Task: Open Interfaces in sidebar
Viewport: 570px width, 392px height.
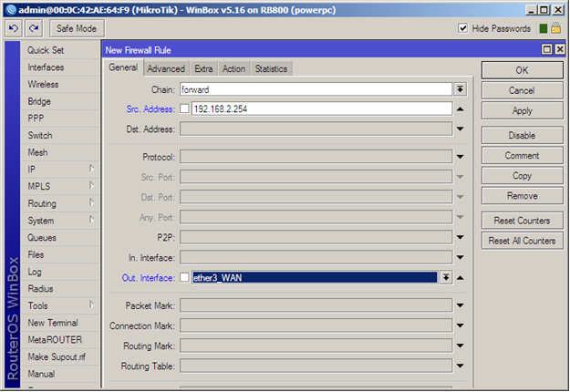Action: click(60, 67)
